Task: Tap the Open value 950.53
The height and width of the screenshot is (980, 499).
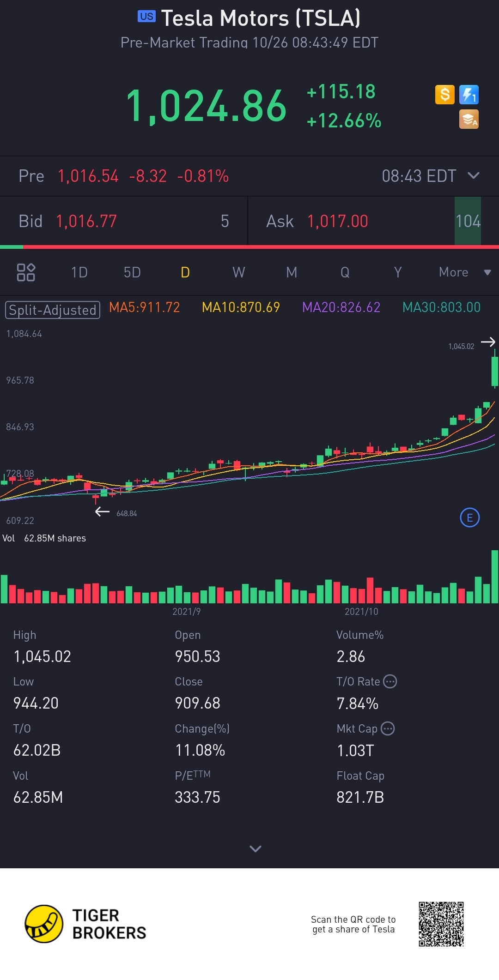Action: pyautogui.click(x=197, y=656)
